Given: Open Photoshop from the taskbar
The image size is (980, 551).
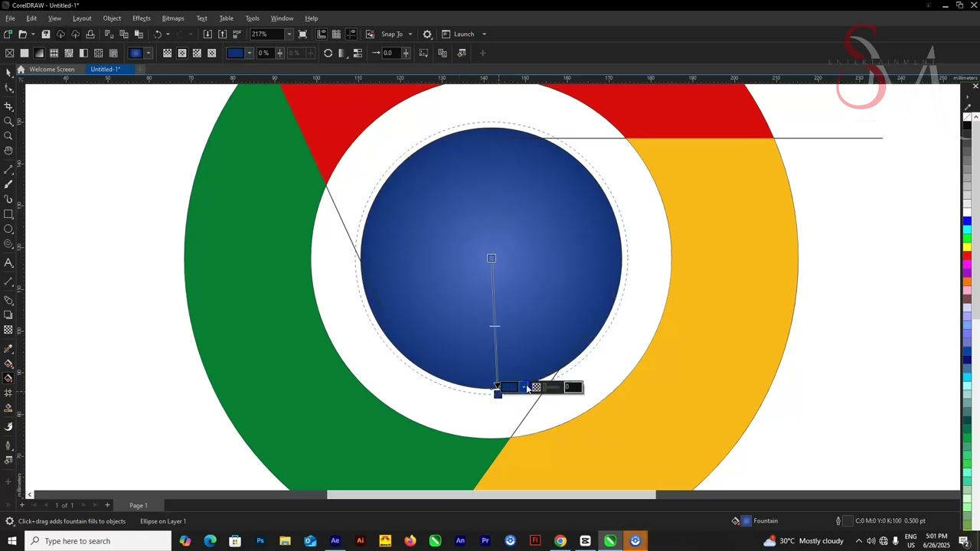Looking at the screenshot, I should [x=260, y=541].
